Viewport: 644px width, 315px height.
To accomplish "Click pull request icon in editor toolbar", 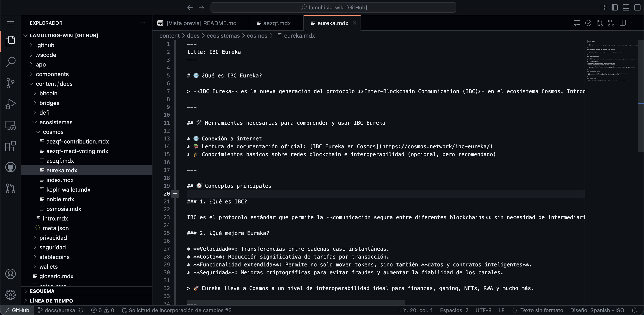I will [611, 23].
